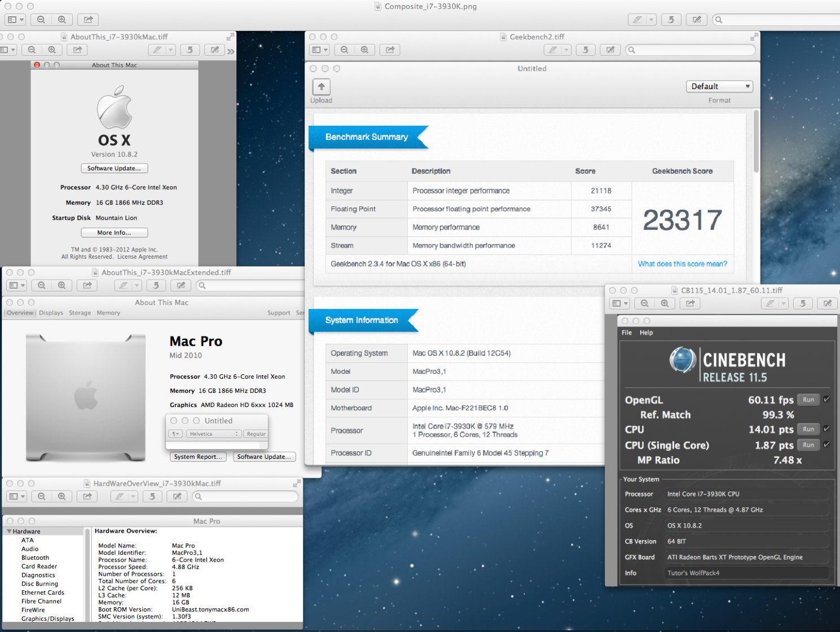Zoom in on AboutThis_i7-3930kMac.tiff window
Screen dimensions: 840x632
(52, 50)
